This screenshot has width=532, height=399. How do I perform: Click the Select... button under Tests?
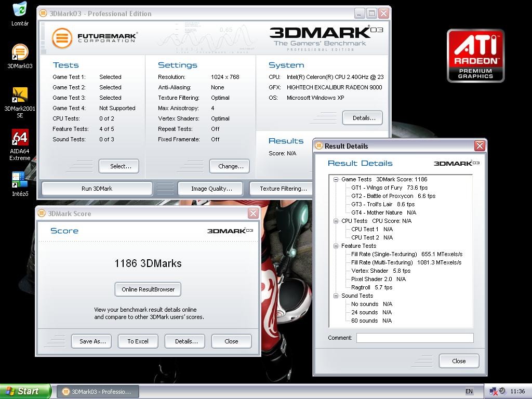pos(119,166)
